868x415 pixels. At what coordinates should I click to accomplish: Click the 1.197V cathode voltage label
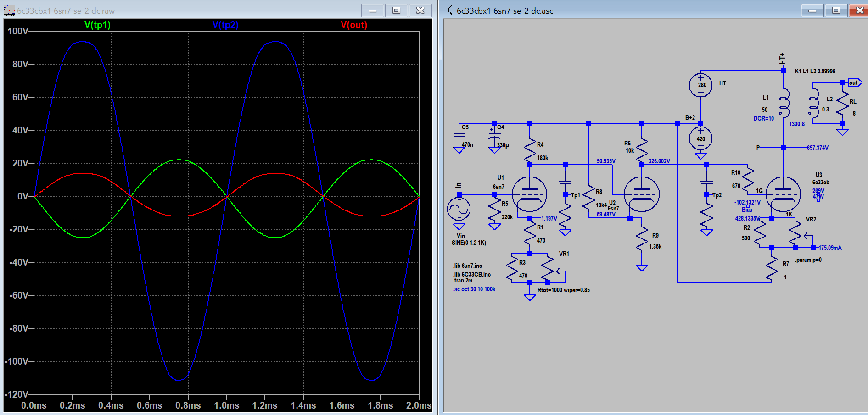(549, 218)
